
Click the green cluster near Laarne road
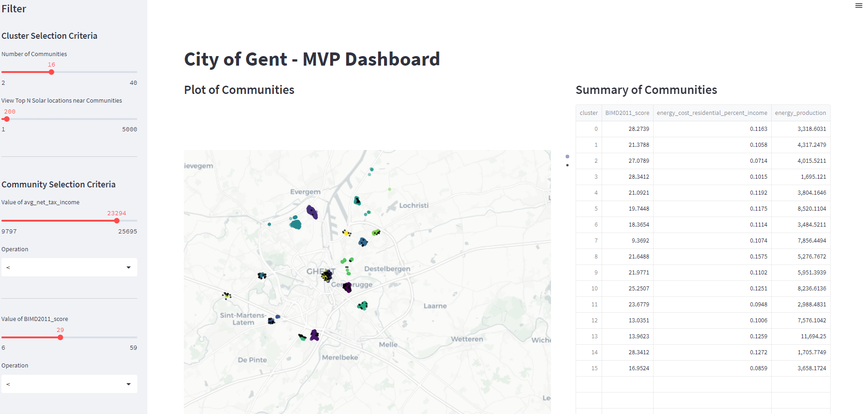coord(363,305)
